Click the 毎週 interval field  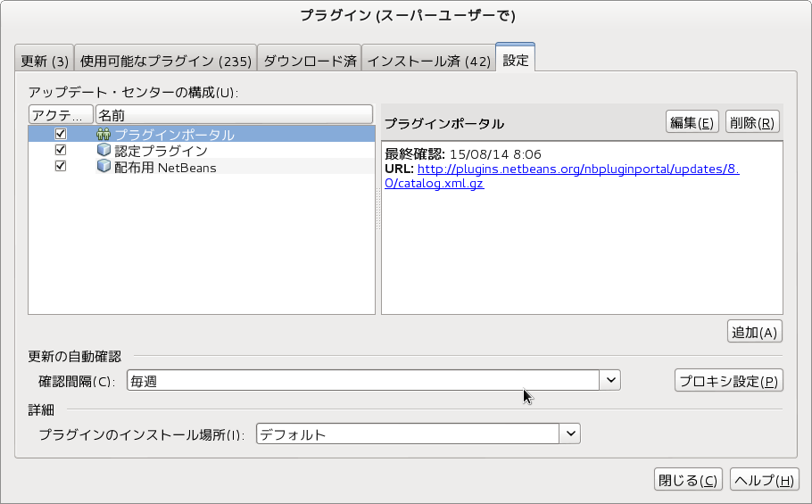pos(363,380)
